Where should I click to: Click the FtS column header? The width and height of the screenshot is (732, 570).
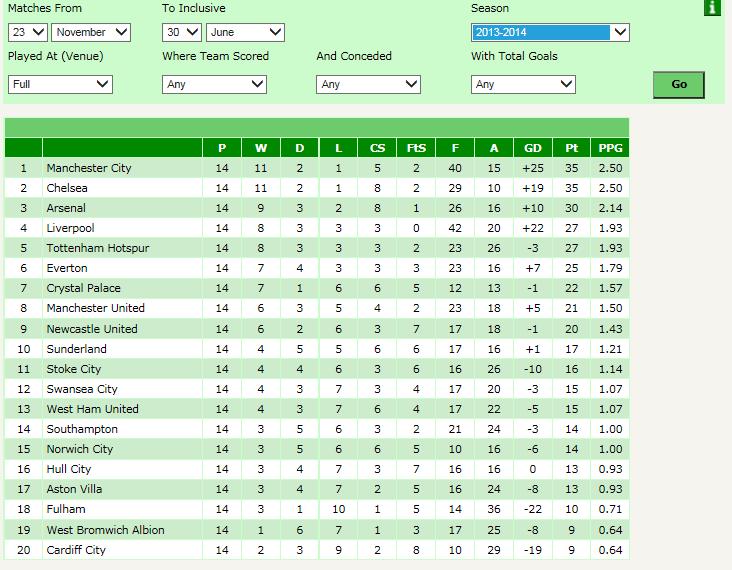pyautogui.click(x=416, y=148)
